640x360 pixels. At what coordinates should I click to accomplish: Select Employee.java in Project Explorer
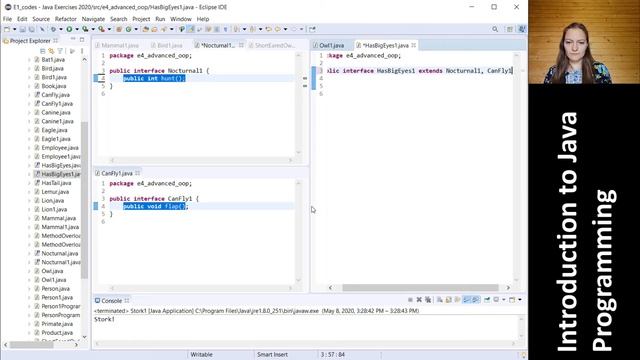tap(60, 148)
